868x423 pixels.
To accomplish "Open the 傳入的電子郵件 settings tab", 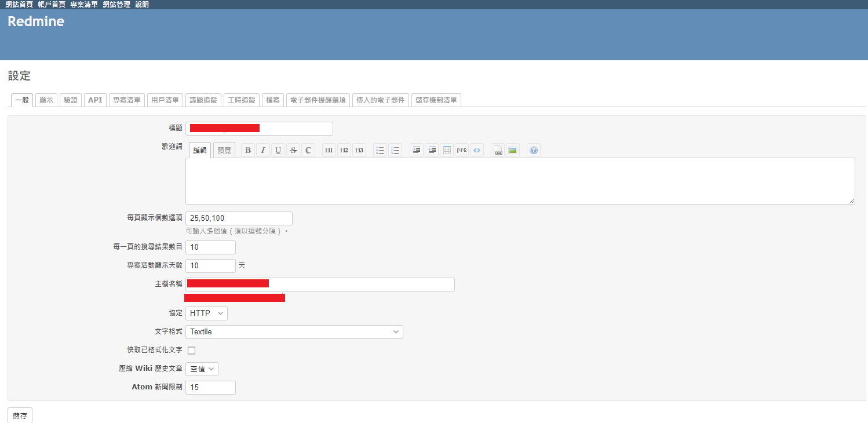I will pos(381,100).
